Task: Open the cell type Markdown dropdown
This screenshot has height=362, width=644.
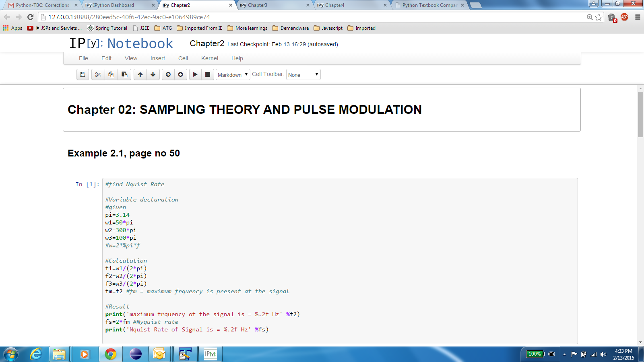Action: tap(233, 75)
